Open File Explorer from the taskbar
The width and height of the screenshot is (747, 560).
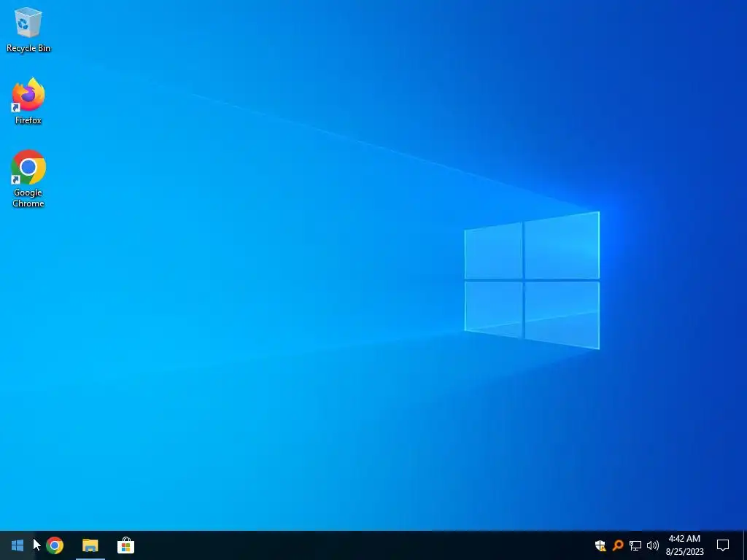[x=90, y=545]
